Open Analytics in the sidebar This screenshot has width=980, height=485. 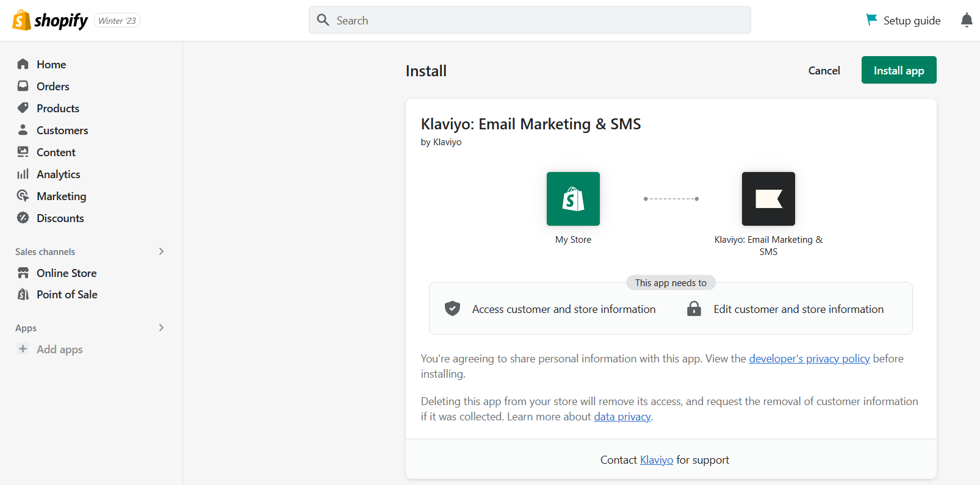(59, 174)
